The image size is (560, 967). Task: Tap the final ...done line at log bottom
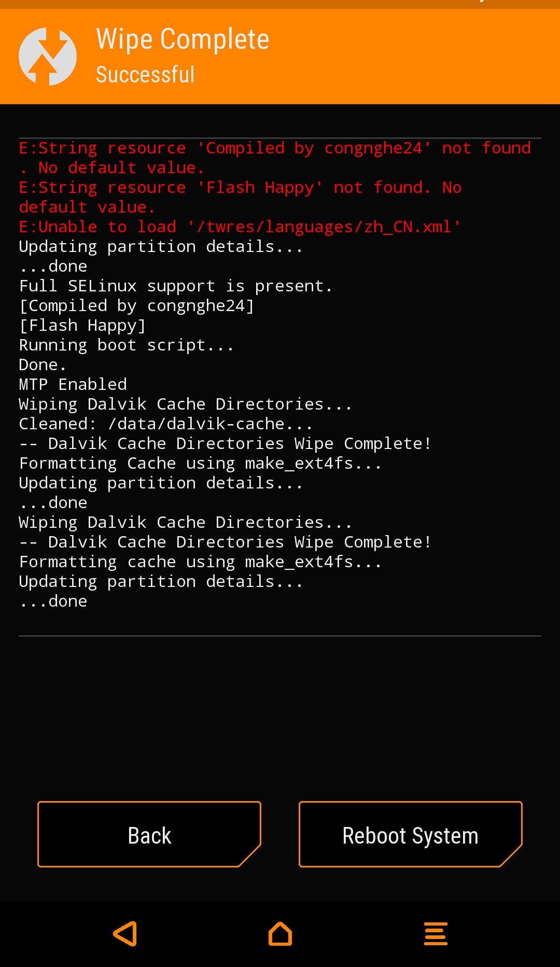pos(53,601)
